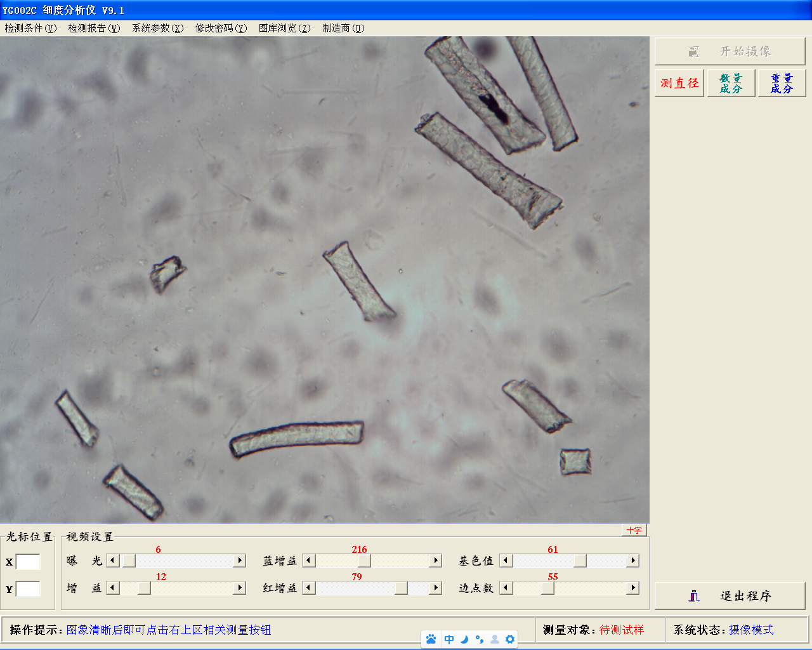Image resolution: width=812 pixels, height=650 pixels.
Task: Click the 数量成分 button
Action: [x=731, y=83]
